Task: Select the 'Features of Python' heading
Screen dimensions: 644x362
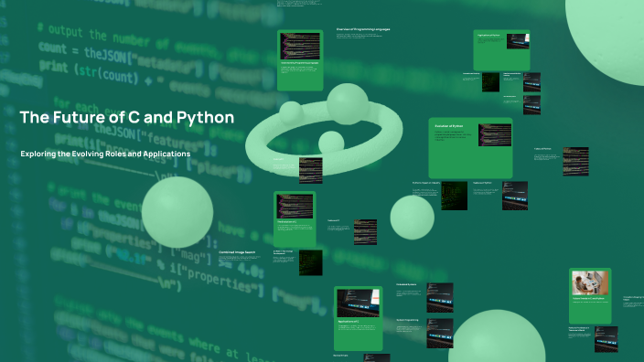Action: (482, 183)
